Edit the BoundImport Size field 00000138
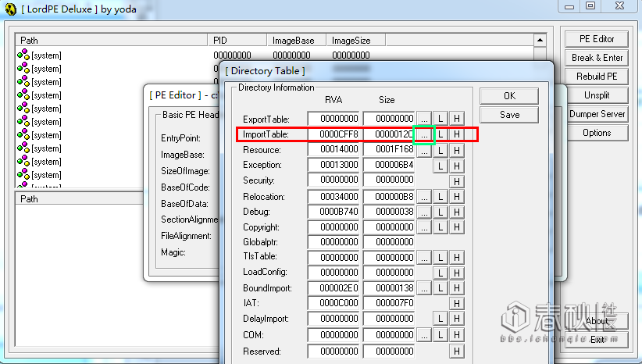The height and width of the screenshot is (364, 642). tap(389, 288)
